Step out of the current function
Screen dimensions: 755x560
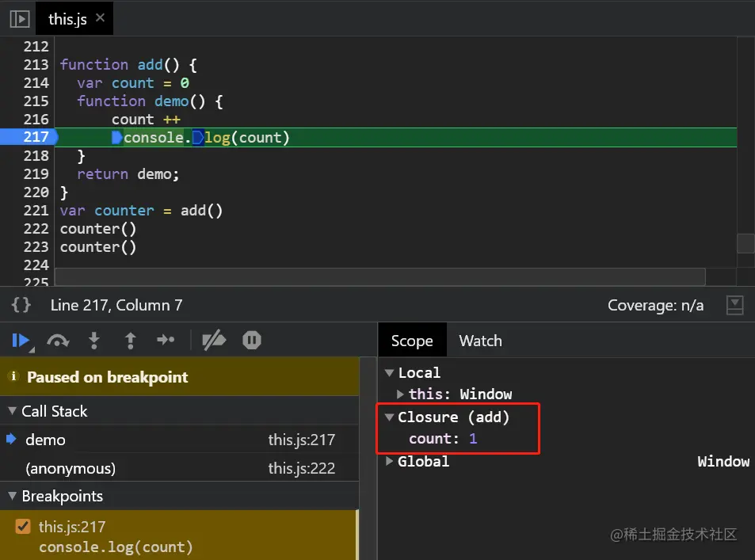pos(130,341)
